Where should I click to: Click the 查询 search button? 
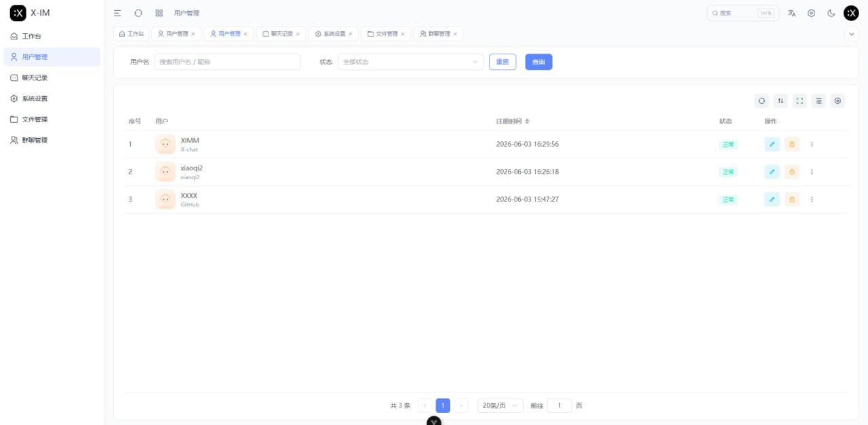pos(538,62)
